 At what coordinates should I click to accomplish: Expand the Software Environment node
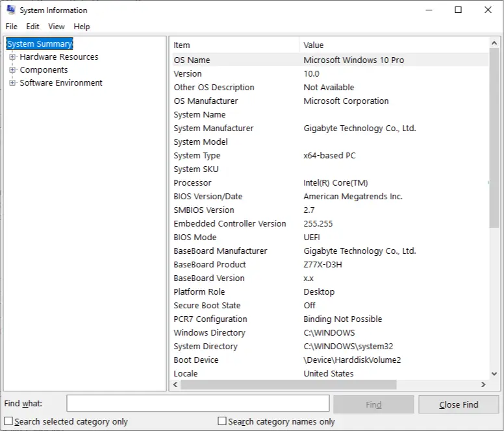coord(12,83)
